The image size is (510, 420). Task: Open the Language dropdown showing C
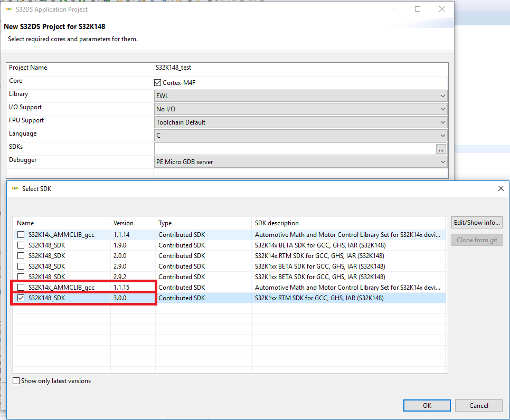click(300, 135)
